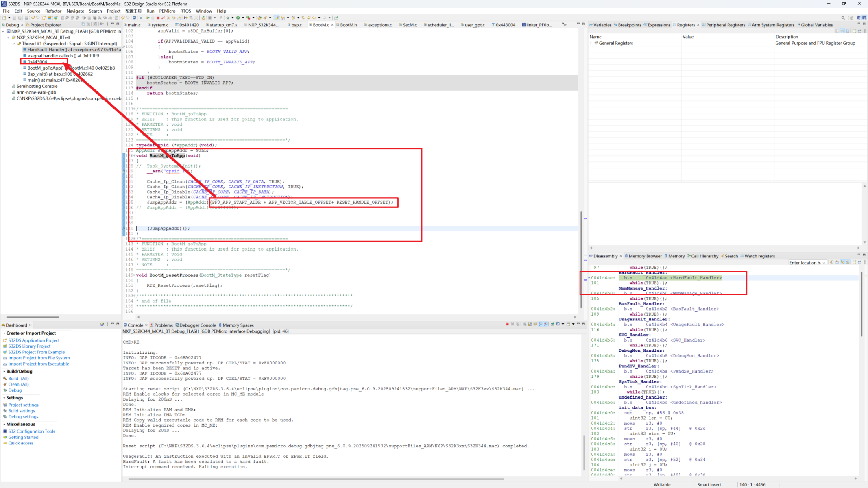Toggle Show Console When Standard Out Changes
The image size is (868, 488).
(541, 324)
